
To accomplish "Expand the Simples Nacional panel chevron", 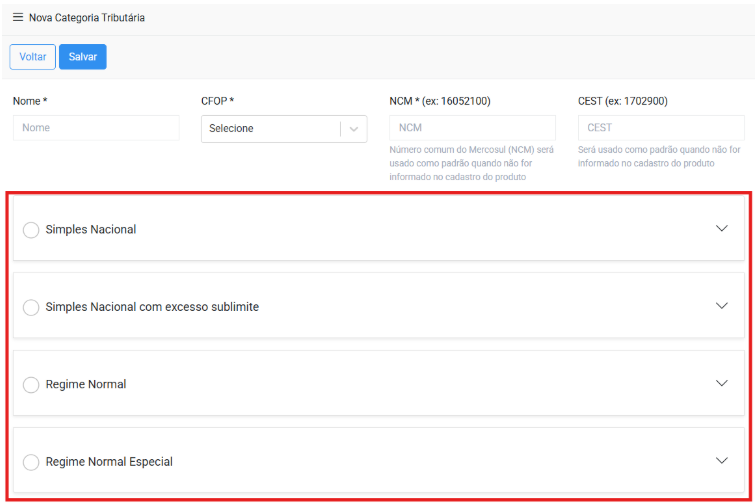I will 722,228.
